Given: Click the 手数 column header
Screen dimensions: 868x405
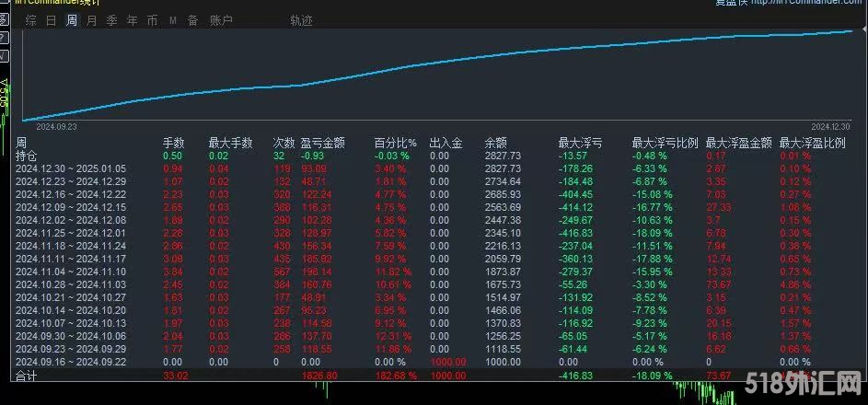Looking at the screenshot, I should pyautogui.click(x=173, y=144).
